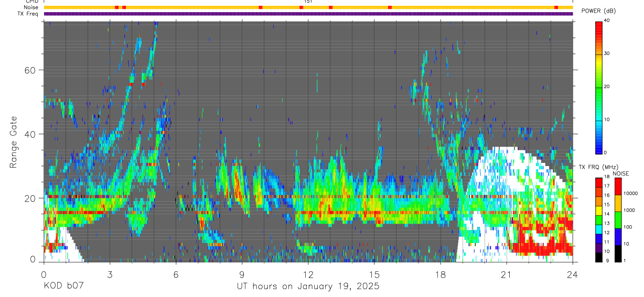
Task: Click the KOD b07 radar beam label
Action: [63, 286]
